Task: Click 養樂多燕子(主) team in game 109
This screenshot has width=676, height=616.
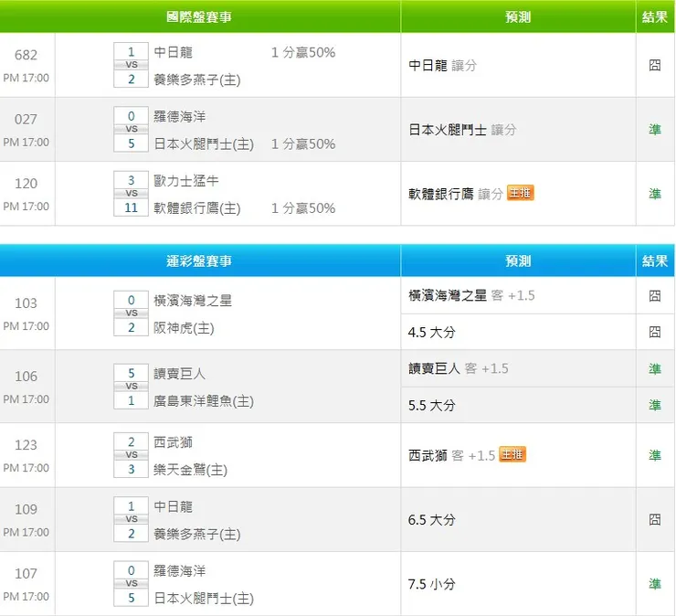Action: (x=197, y=534)
